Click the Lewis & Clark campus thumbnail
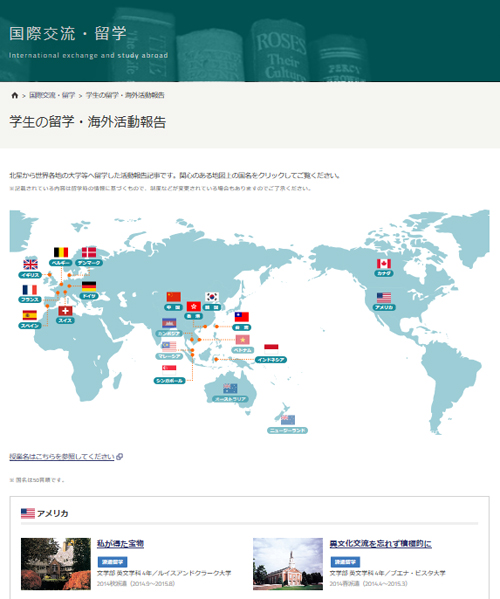The width and height of the screenshot is (500, 599). 56,564
